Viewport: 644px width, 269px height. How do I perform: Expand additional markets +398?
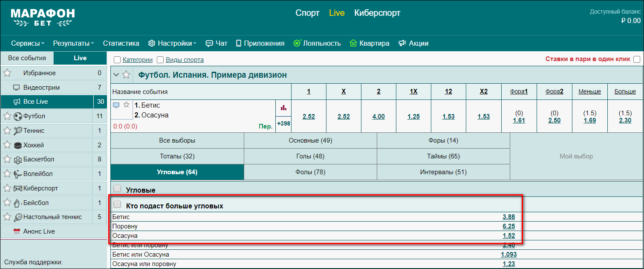click(x=283, y=123)
